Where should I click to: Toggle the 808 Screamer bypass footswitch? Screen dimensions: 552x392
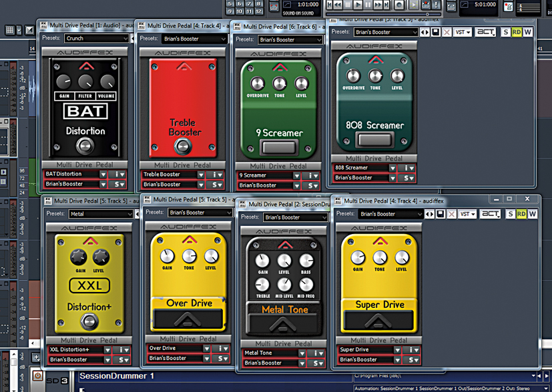[374, 139]
